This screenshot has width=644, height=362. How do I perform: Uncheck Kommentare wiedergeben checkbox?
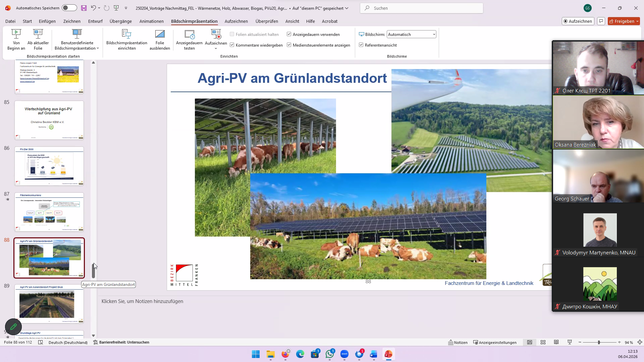click(x=232, y=45)
